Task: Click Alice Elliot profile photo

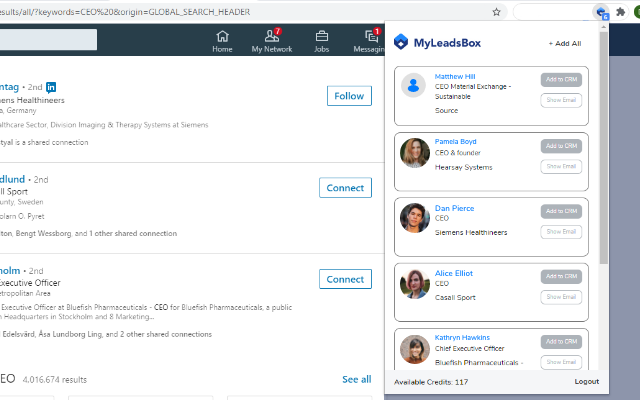Action: 415,284
